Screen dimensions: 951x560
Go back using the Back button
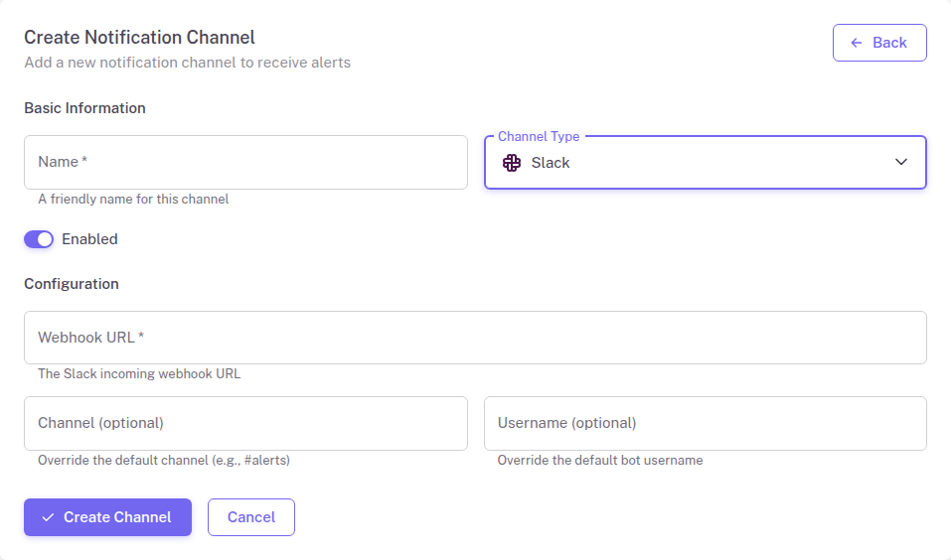[879, 43]
